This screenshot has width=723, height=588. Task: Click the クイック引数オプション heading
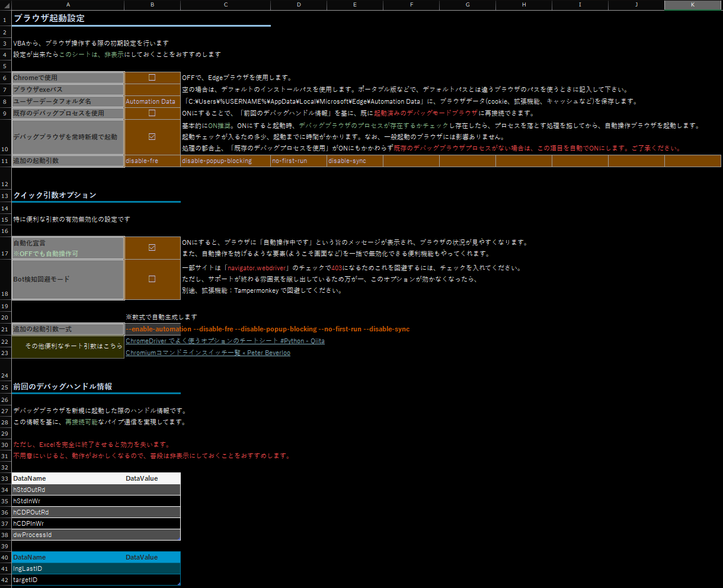(x=55, y=195)
